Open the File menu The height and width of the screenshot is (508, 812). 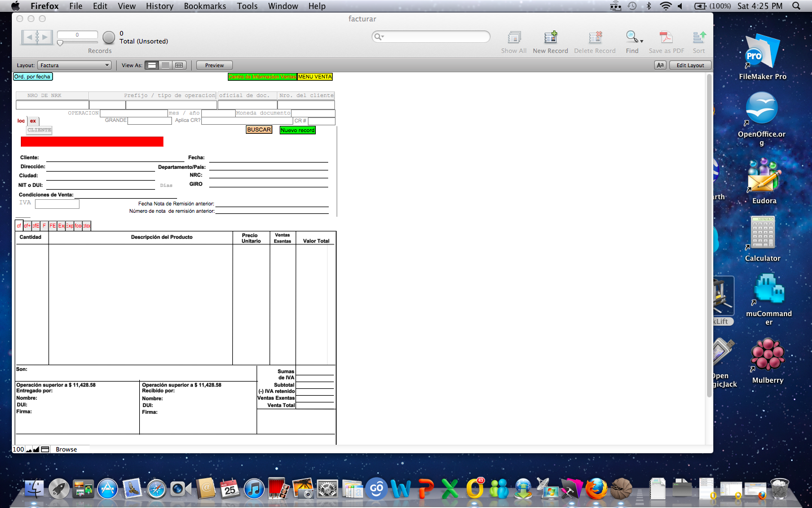point(76,6)
